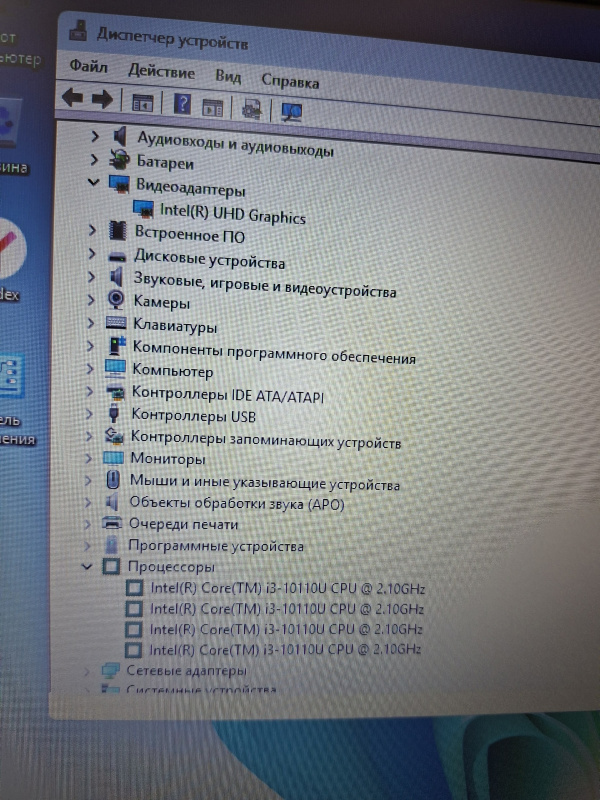Click the Компьютер monitor icon
600x800 pixels.
pyautogui.click(x=115, y=369)
